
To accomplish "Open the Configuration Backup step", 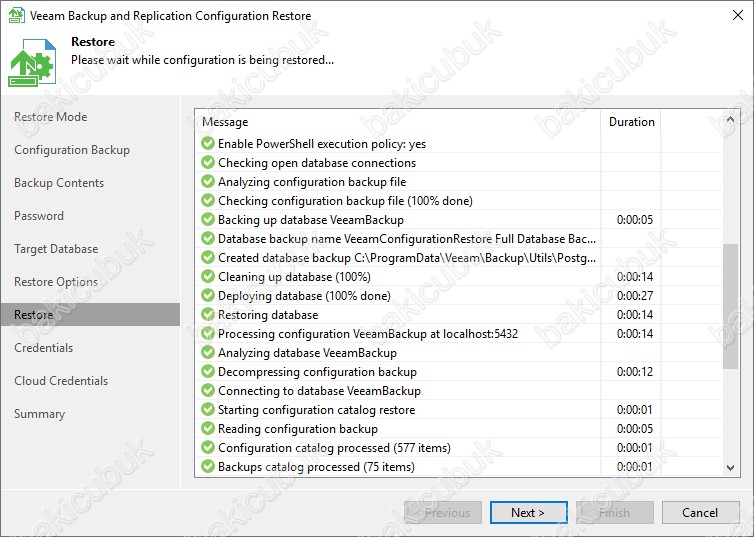I will pos(72,150).
